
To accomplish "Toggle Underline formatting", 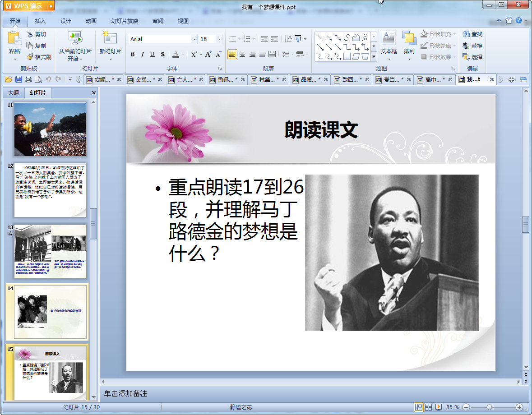I will click(153, 54).
